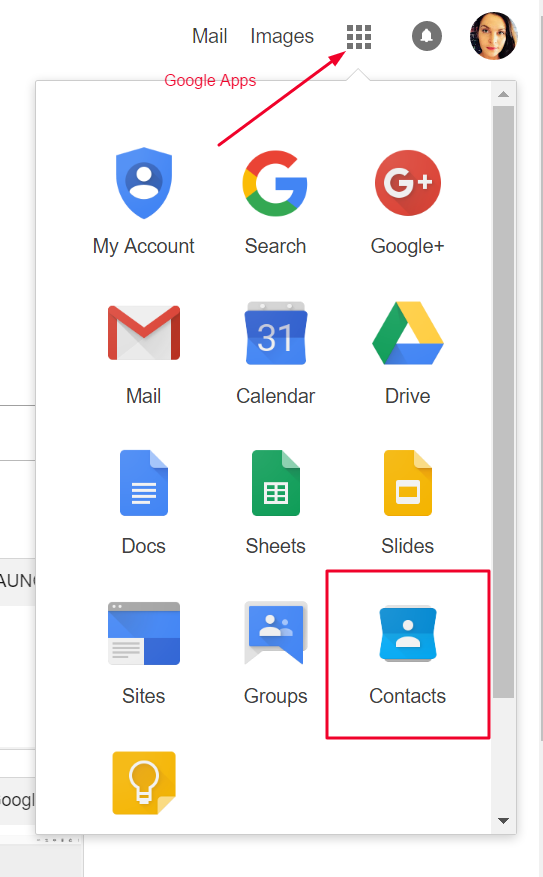Open the profile picture account menu
The image size is (543, 877).
(x=493, y=36)
